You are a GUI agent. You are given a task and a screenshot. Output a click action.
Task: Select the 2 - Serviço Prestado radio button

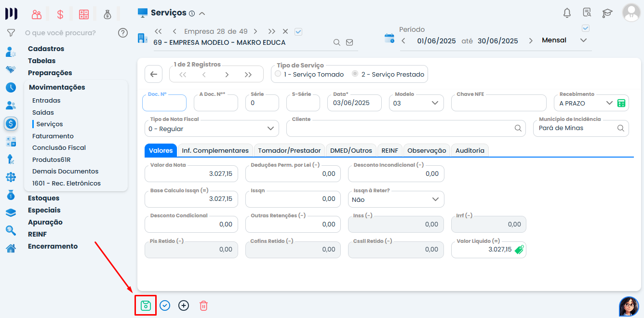(x=355, y=74)
